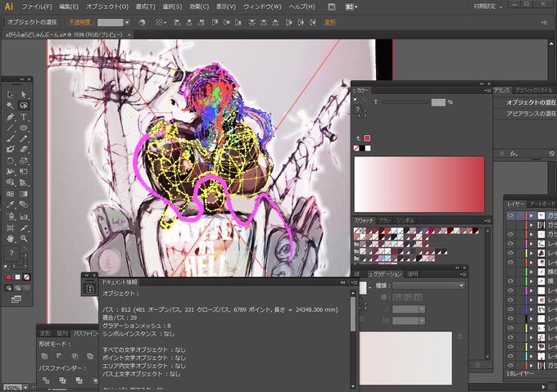Viewport: 557px width, 392px height.
Task: Click the Change Screen Mode icon
Action: point(16,300)
